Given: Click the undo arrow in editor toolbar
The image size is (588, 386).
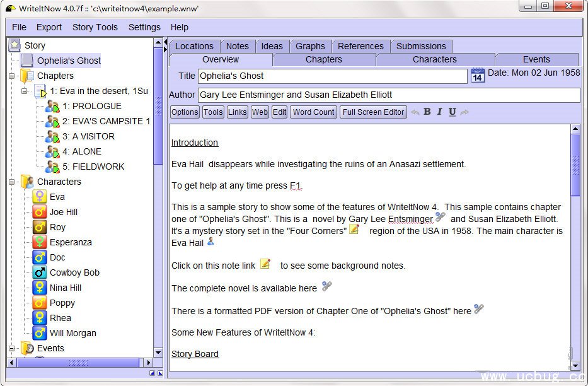Looking at the screenshot, I should (415, 112).
